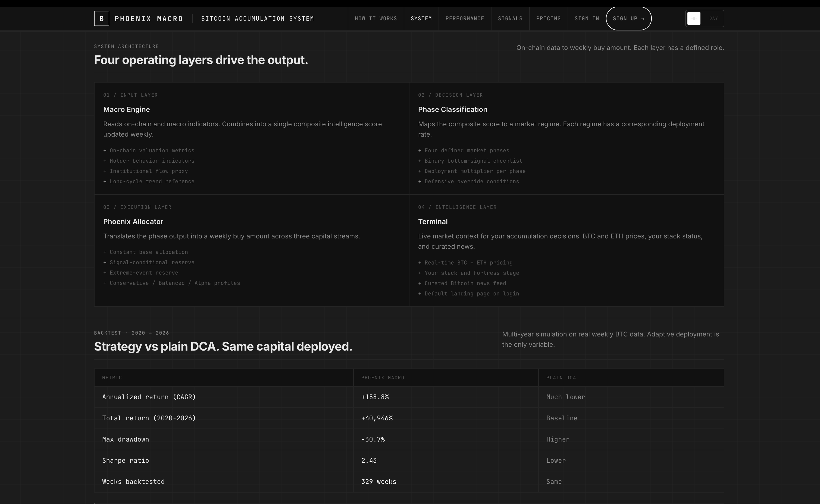Click 'Real-time BTC + ETH pricing' bullet
Screen dimensions: 820x504
click(465, 263)
